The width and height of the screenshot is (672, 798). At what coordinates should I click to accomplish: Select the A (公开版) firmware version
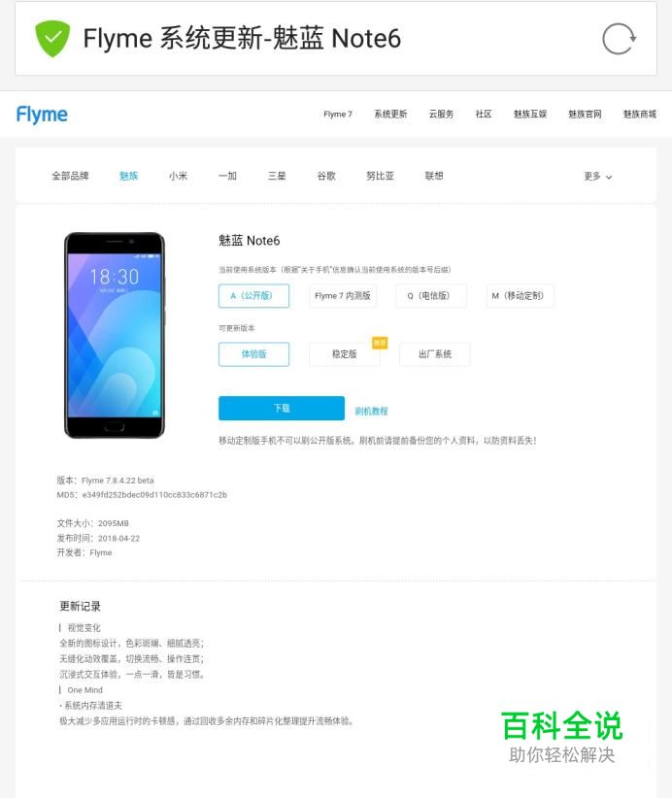pos(253,296)
